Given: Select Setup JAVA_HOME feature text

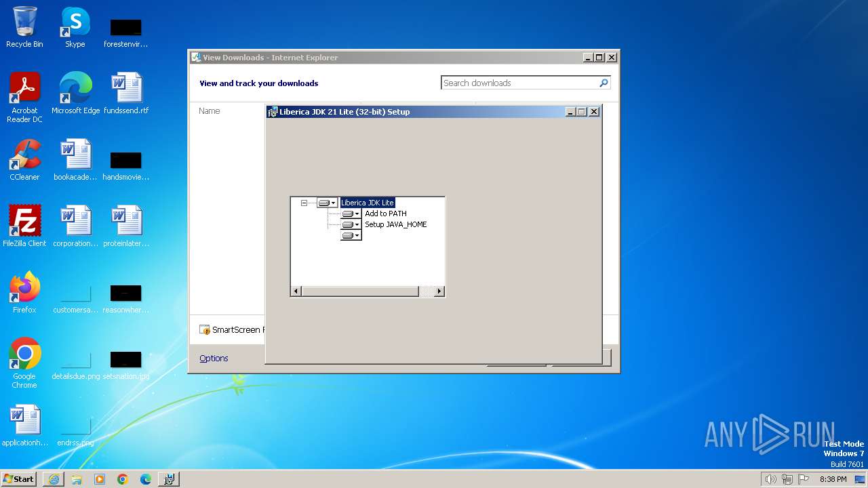Looking at the screenshot, I should tap(396, 224).
